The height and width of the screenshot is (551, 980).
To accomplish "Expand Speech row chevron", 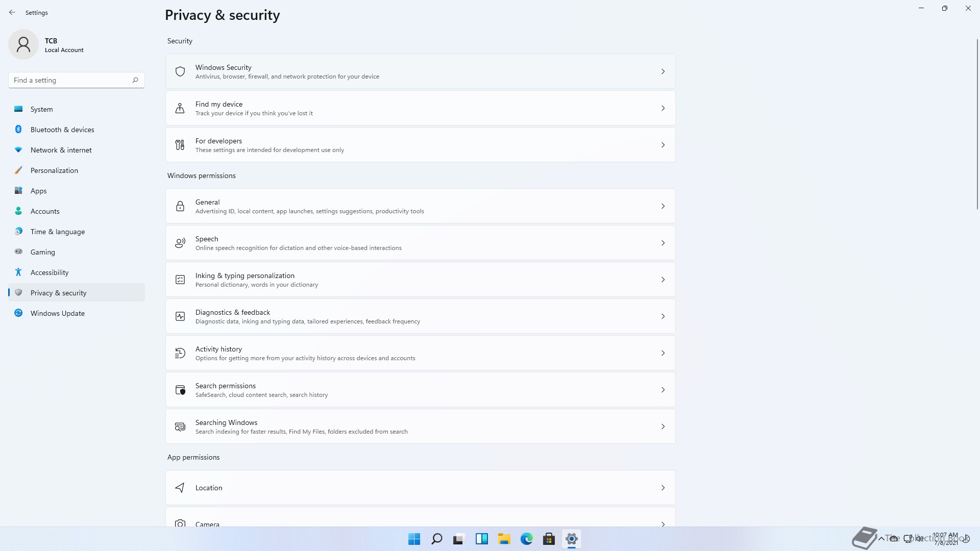I will 663,243.
